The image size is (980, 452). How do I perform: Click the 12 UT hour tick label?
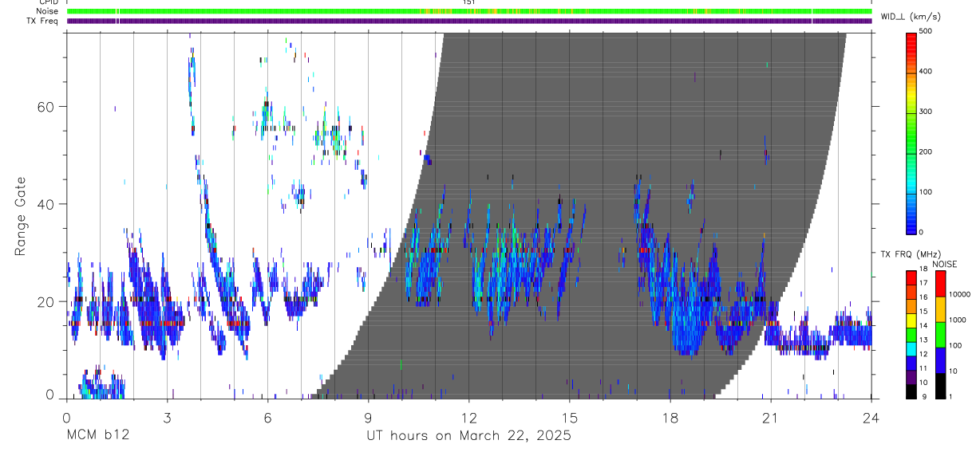point(469,417)
